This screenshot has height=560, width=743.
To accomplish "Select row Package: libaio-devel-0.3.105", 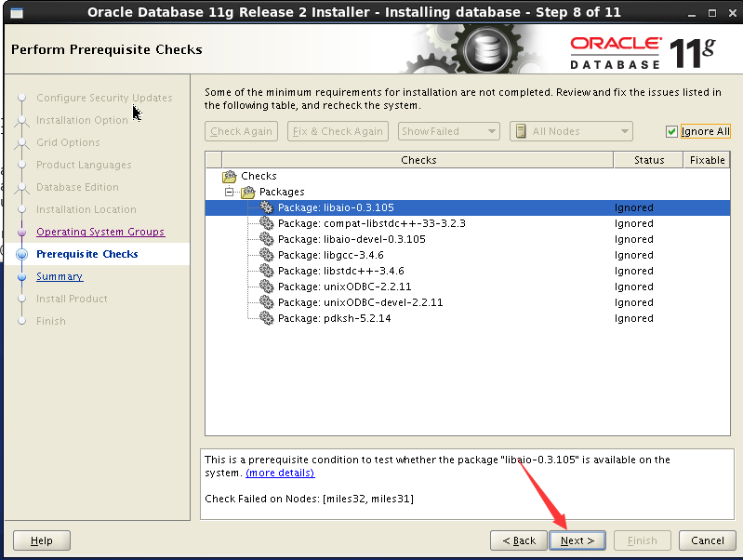I will (468, 239).
